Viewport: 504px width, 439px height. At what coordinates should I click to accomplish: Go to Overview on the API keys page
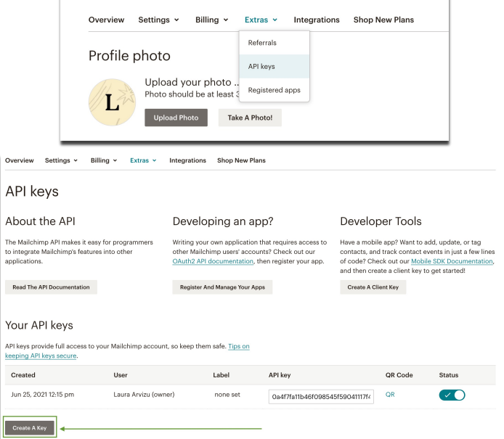click(20, 160)
